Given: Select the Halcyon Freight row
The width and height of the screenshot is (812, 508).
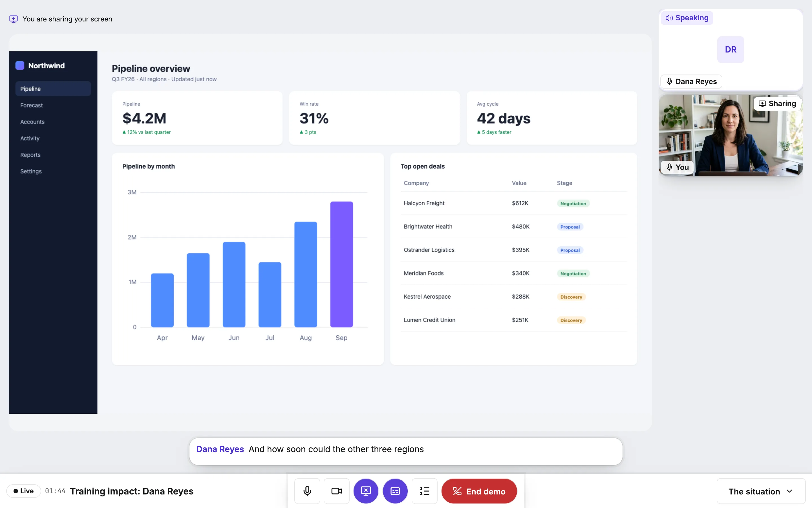Looking at the screenshot, I should click(x=513, y=203).
